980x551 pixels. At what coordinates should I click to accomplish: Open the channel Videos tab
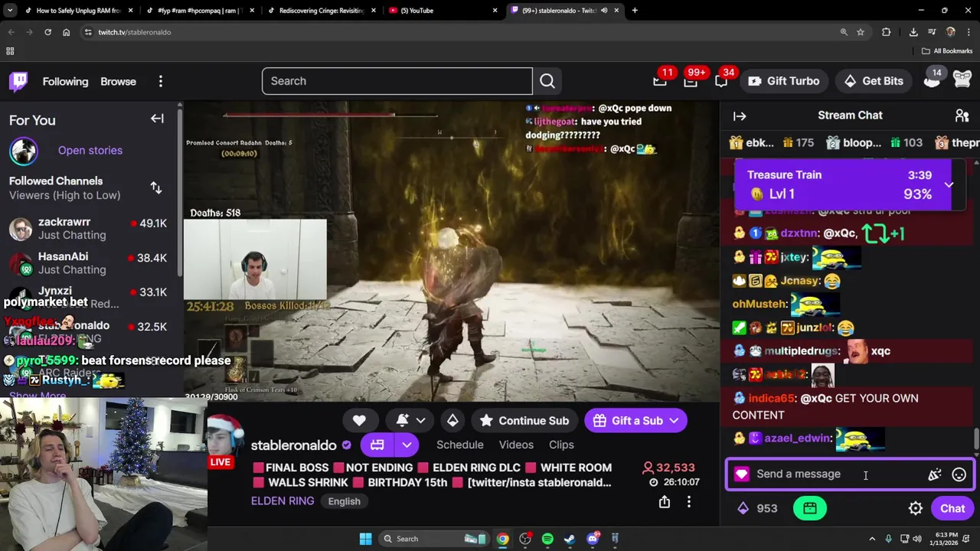coord(516,445)
